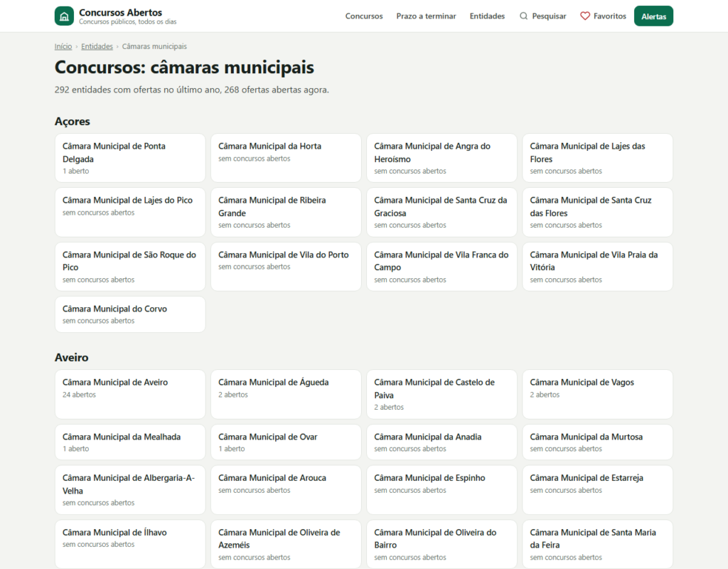Click the Câmaras municipais breadcrumb text
This screenshot has height=569, width=728.
[x=154, y=46]
